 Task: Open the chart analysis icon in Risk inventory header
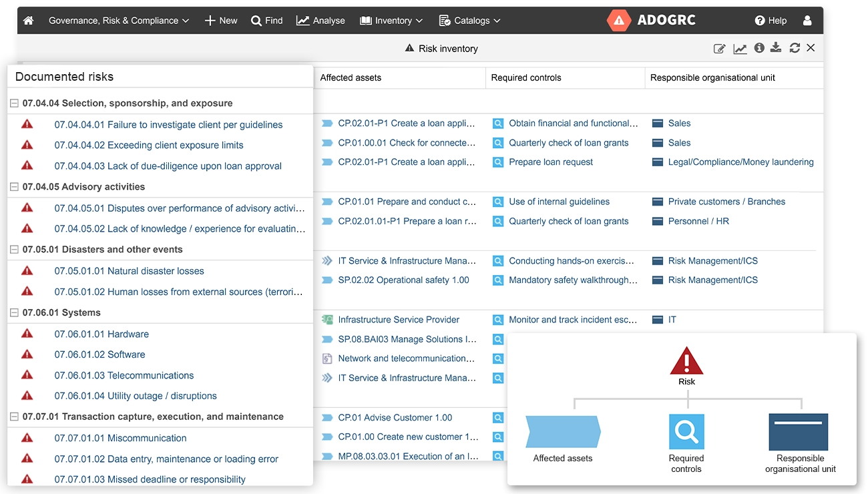coord(740,48)
